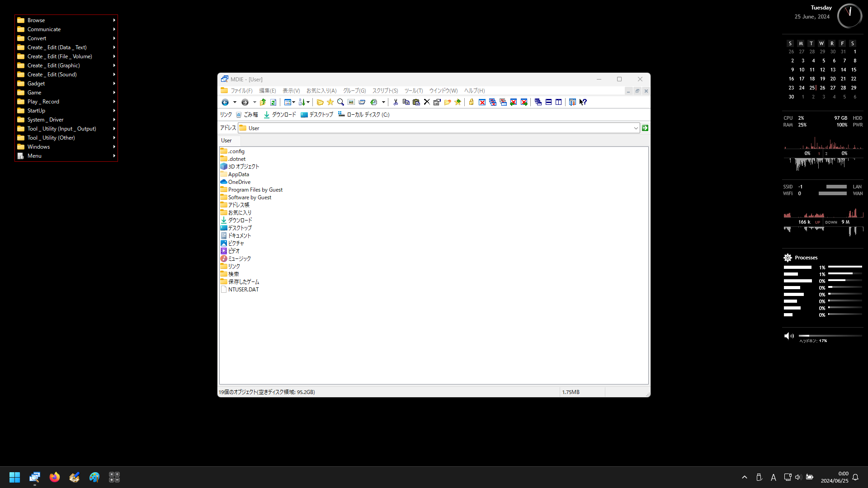Click the yellow star favorites icon

coord(330,102)
